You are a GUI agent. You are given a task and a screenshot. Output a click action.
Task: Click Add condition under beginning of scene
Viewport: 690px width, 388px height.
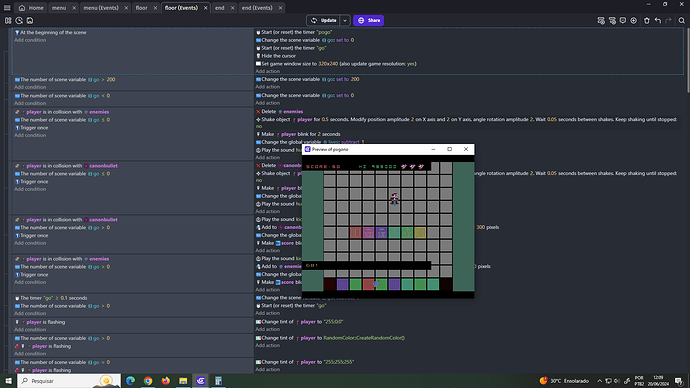pyautogui.click(x=30, y=40)
